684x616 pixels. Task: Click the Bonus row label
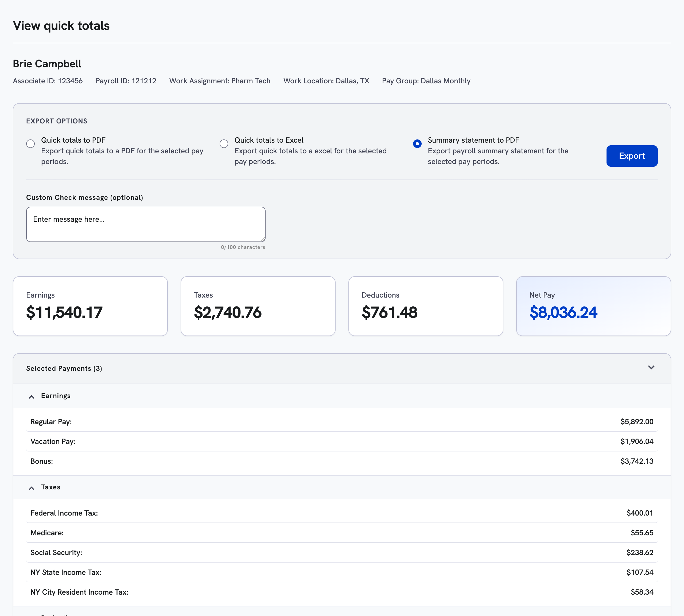[x=42, y=461]
